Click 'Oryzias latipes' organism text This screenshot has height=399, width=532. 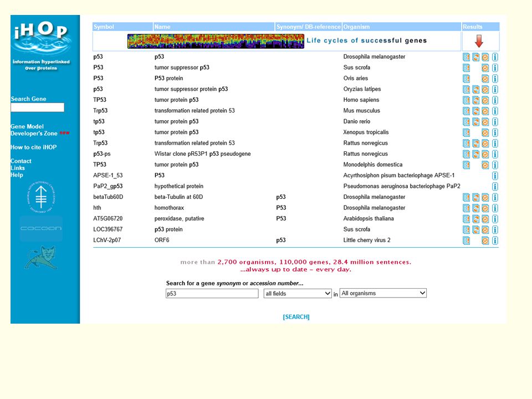coord(362,89)
